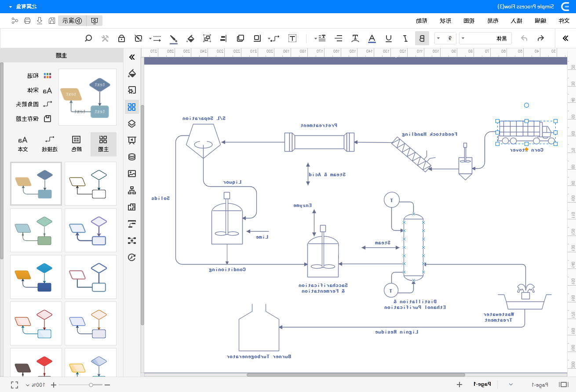Switch to the 连接线 tab
Viewport: 576px width, 392px height.
(x=50, y=144)
